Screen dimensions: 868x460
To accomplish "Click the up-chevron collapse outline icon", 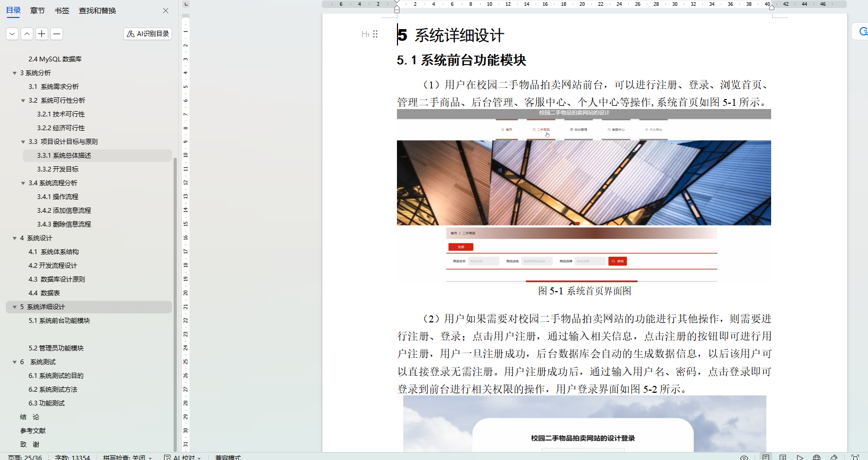I will pyautogui.click(x=27, y=34).
